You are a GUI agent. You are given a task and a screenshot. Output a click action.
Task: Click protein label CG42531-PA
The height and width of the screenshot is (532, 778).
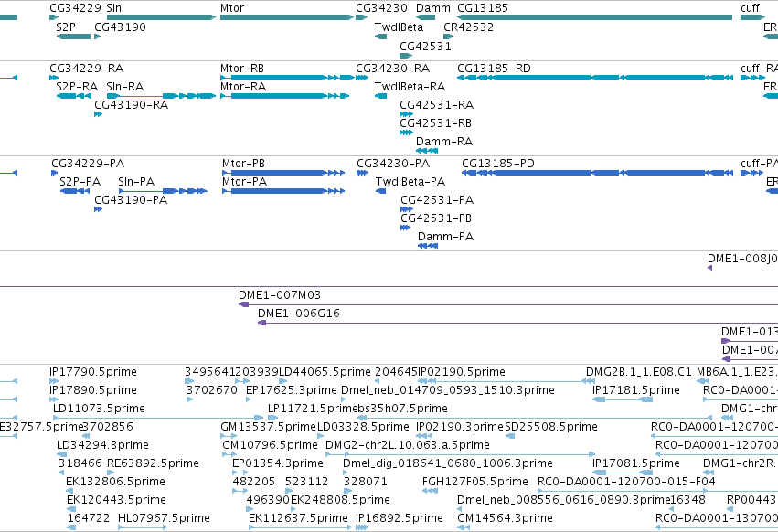tap(437, 200)
